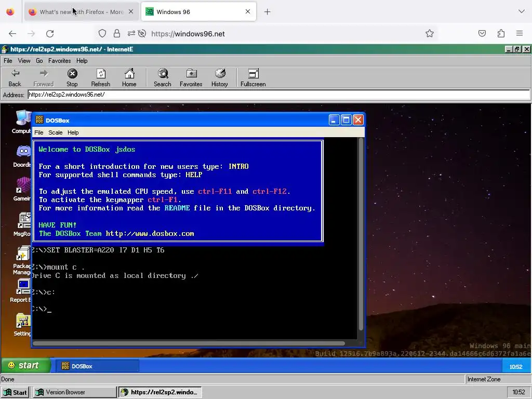Click the InternetE title bar icon
Image resolution: width=532 pixels, height=399 pixels.
(x=5, y=49)
